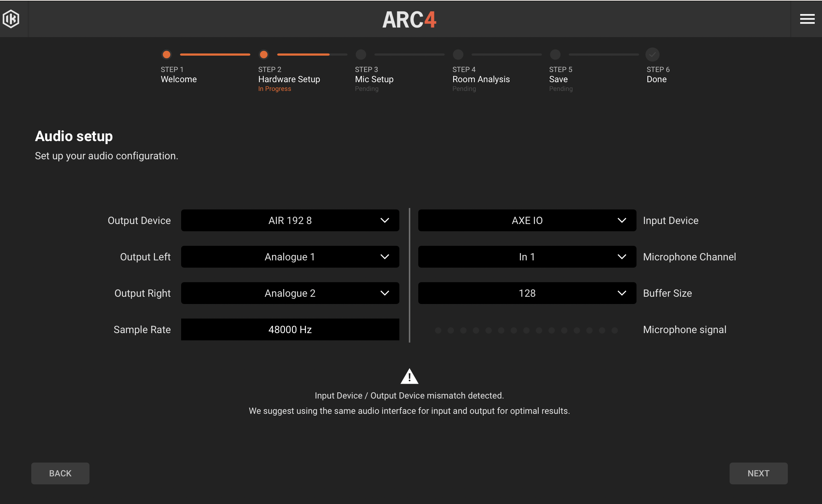822x504 pixels.
Task: Click the BACK button
Action: (60, 473)
